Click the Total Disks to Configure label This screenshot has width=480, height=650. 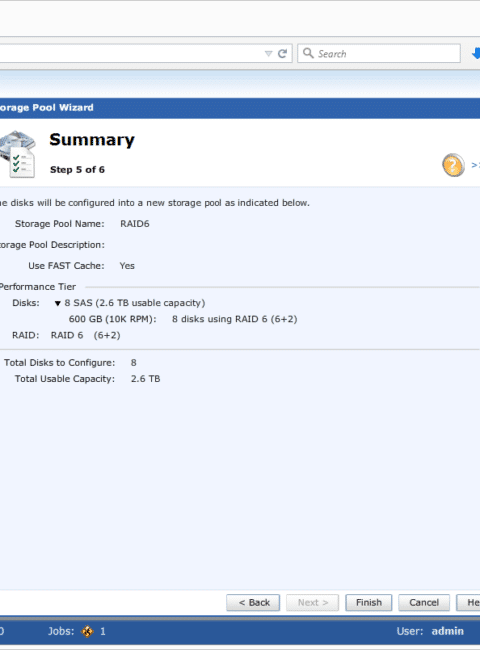click(59, 363)
